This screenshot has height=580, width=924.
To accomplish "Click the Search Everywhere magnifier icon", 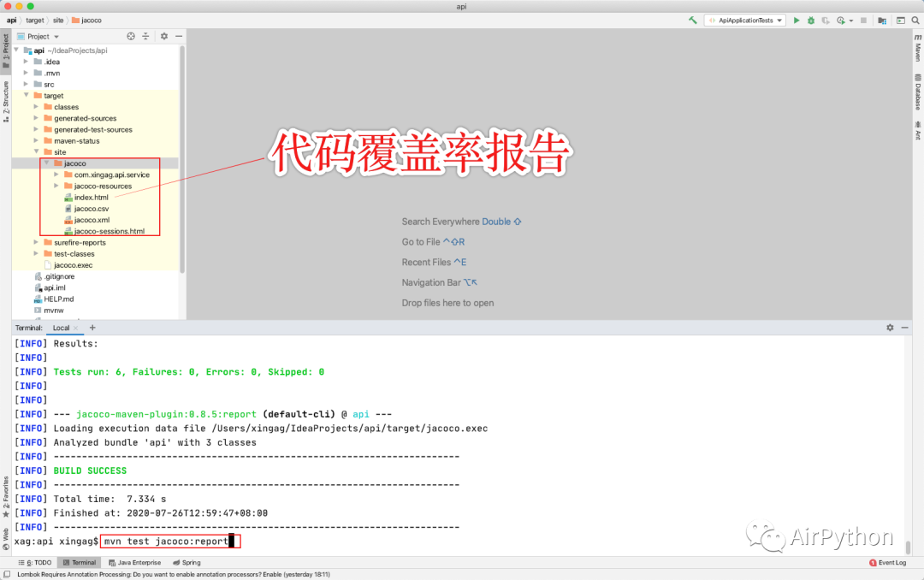I will (915, 20).
